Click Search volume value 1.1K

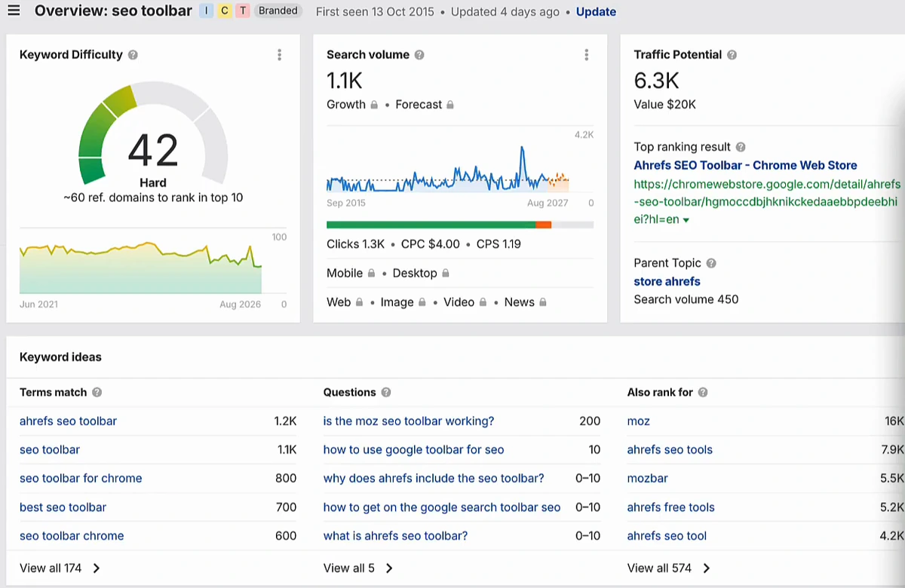[x=345, y=81]
